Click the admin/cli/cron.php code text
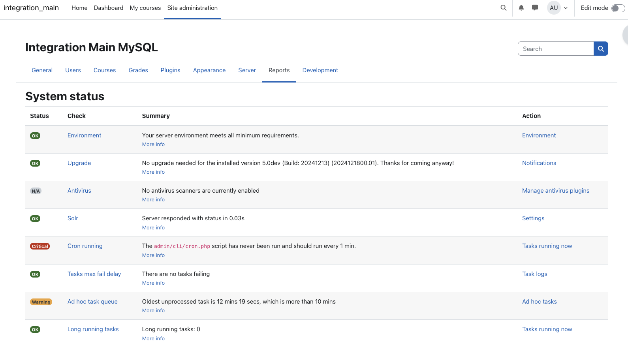Viewport: 628px width, 364px height. pyautogui.click(x=182, y=246)
